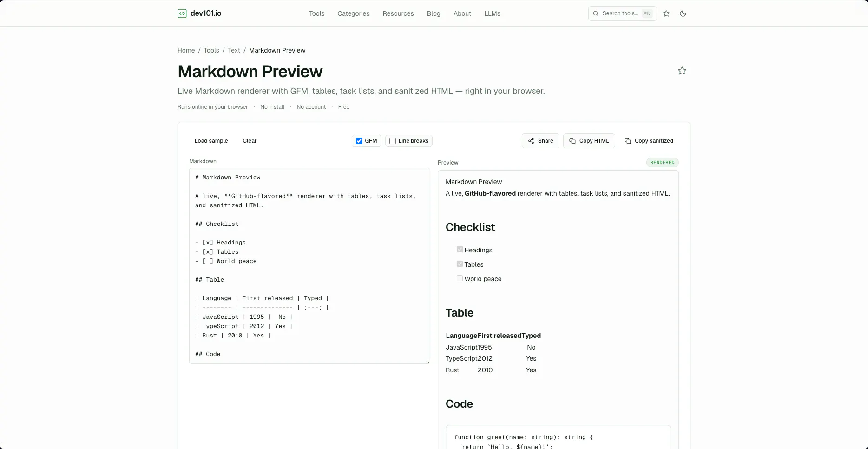868x449 pixels.
Task: Click the World peace checkbox in preview
Action: click(x=460, y=278)
